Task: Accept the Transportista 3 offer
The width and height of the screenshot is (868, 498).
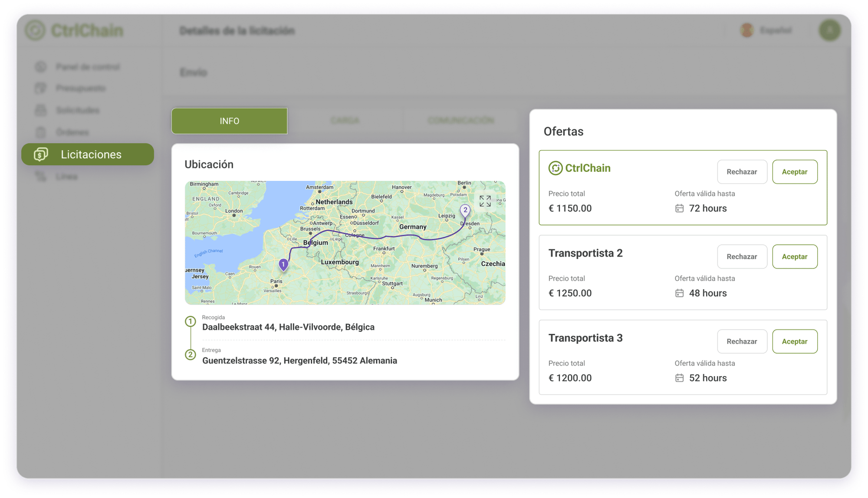Action: pyautogui.click(x=795, y=341)
